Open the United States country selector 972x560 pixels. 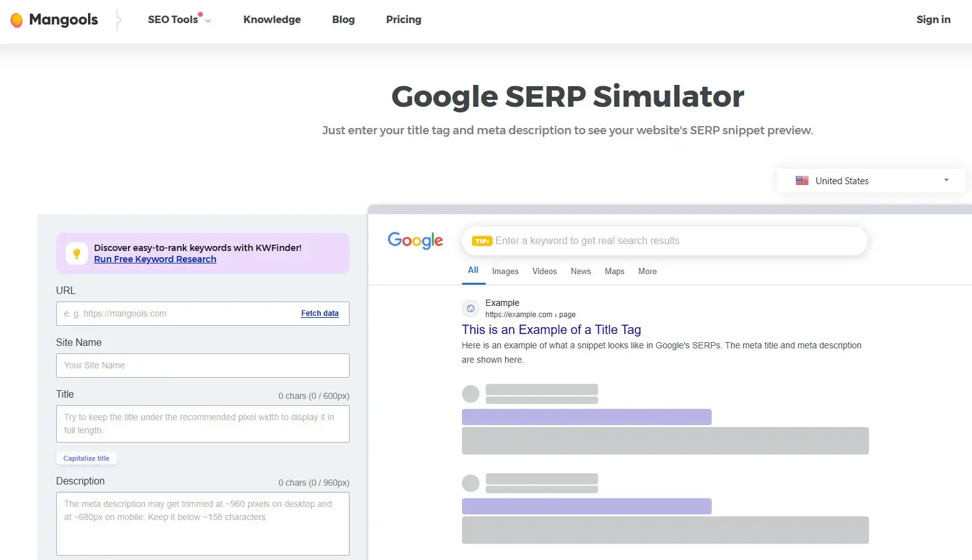tap(870, 180)
